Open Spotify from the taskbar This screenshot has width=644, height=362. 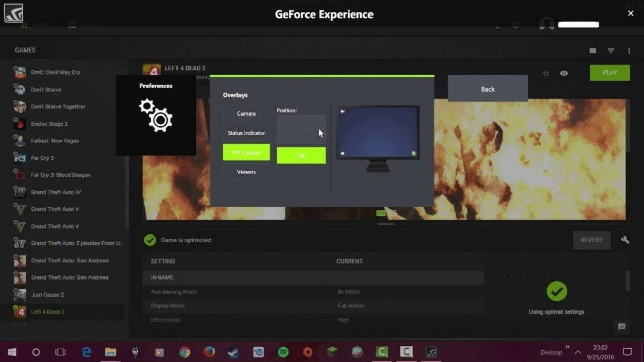(283, 352)
